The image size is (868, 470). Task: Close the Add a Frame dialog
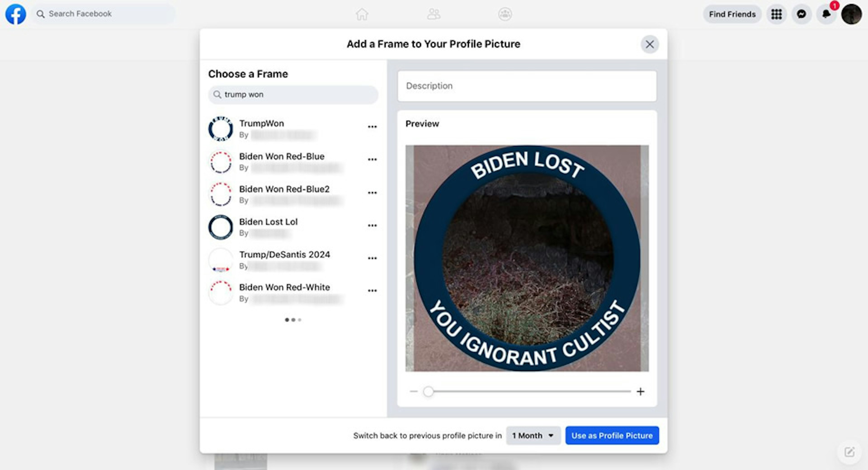(x=650, y=44)
